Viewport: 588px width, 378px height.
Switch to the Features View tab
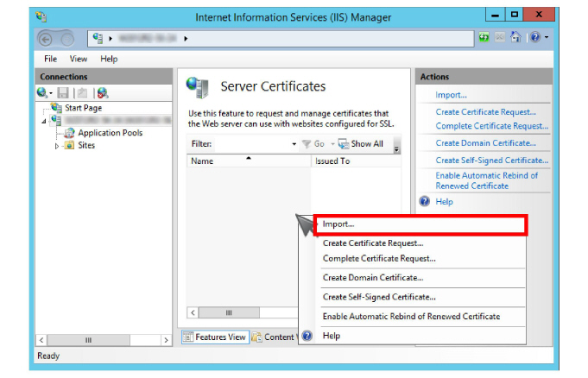click(215, 337)
